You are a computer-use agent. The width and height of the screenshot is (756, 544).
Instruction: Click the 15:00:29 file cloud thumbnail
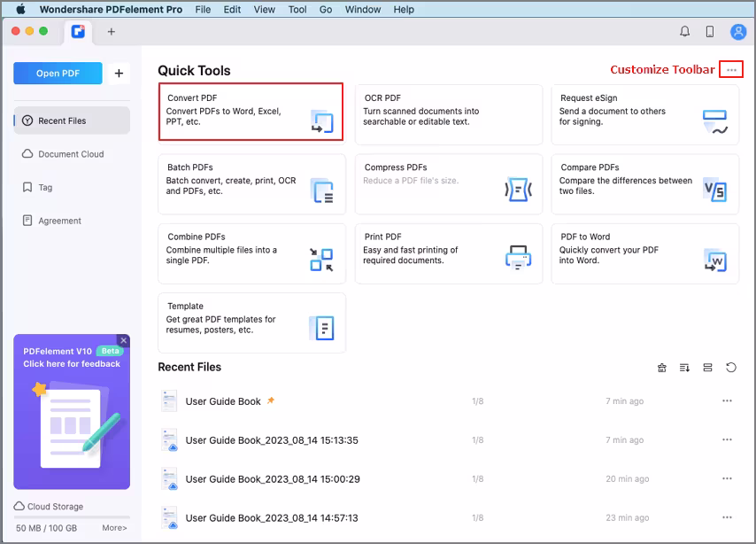(169, 478)
